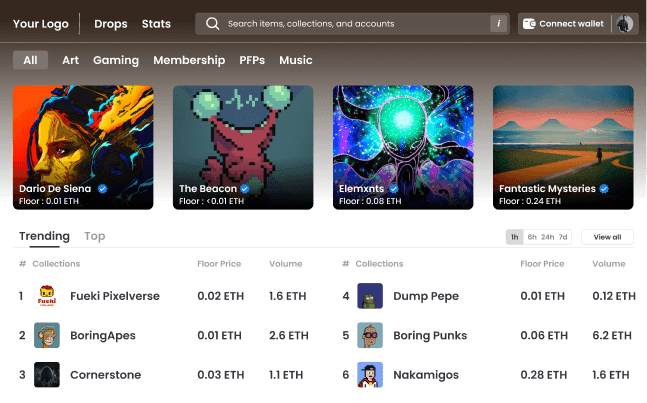
Task: Select the Gaming category filter
Action: (116, 60)
